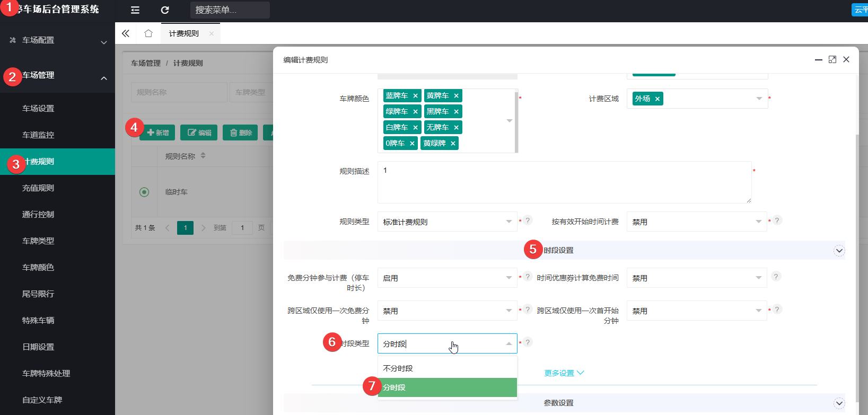
Task: Click the help icon beside 时段类型
Action: point(528,342)
